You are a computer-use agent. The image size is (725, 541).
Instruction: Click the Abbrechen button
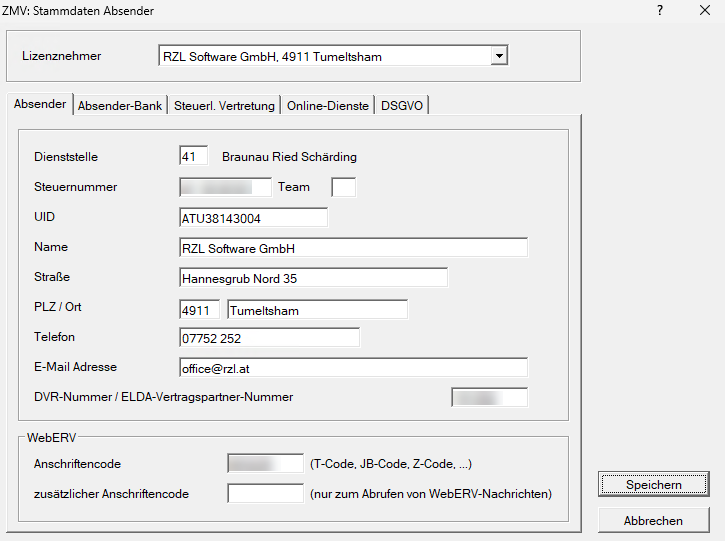pos(653,520)
